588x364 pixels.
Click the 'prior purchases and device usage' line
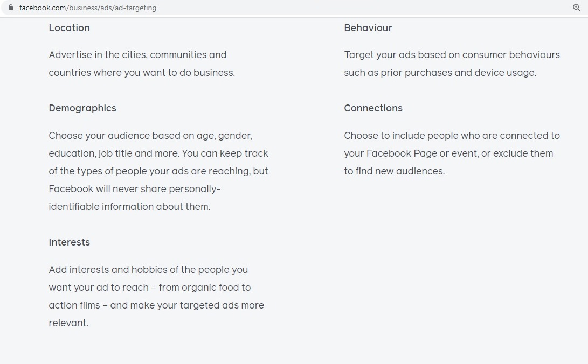440,73
